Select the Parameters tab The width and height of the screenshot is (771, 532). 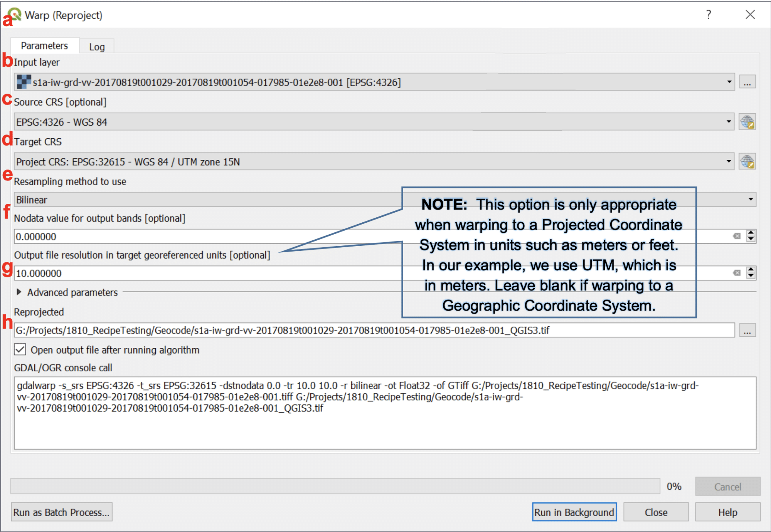[45, 46]
